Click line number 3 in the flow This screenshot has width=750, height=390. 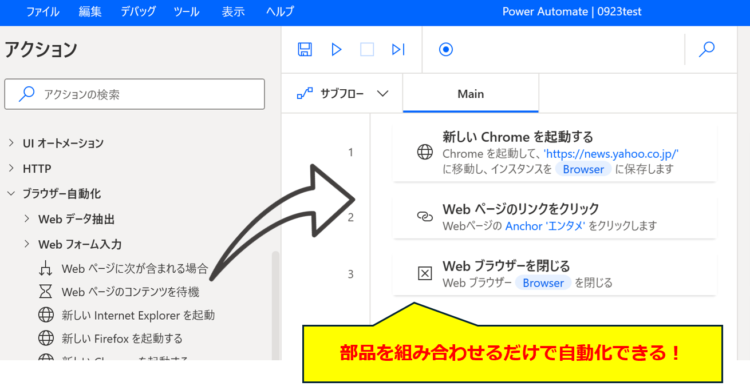pyautogui.click(x=351, y=274)
